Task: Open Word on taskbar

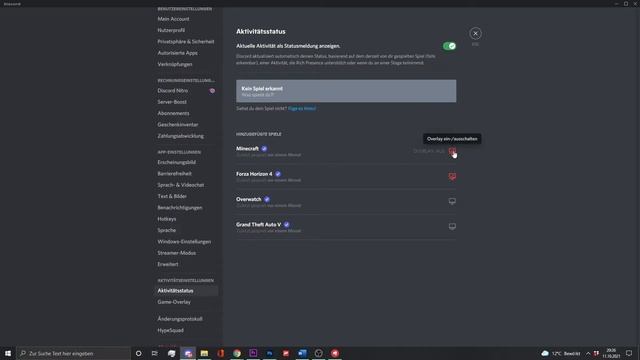Action: (302, 353)
